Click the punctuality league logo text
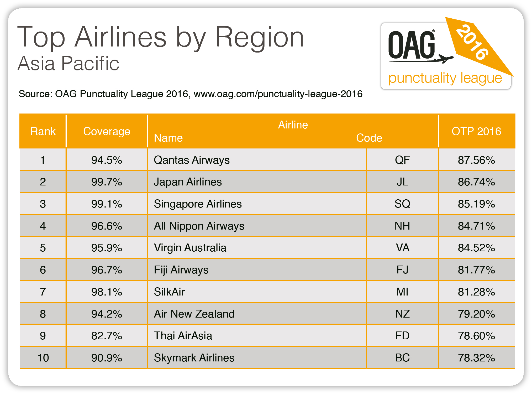 [x=445, y=78]
